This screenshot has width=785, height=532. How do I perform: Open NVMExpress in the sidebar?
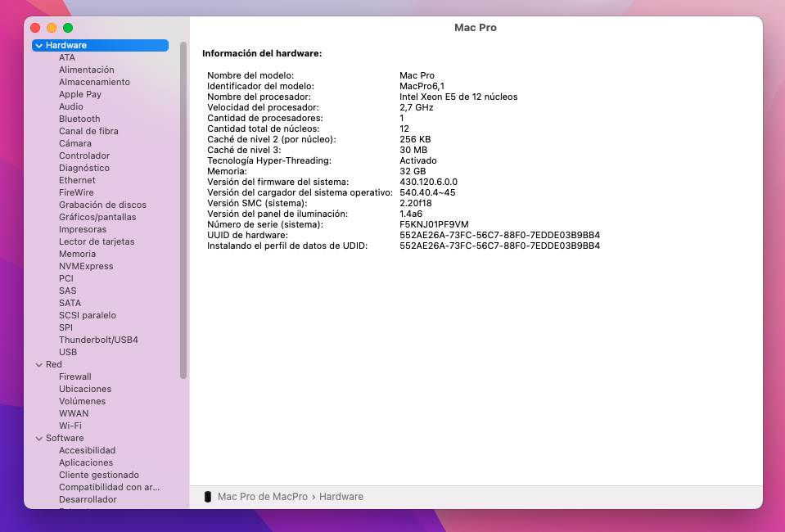tap(86, 266)
